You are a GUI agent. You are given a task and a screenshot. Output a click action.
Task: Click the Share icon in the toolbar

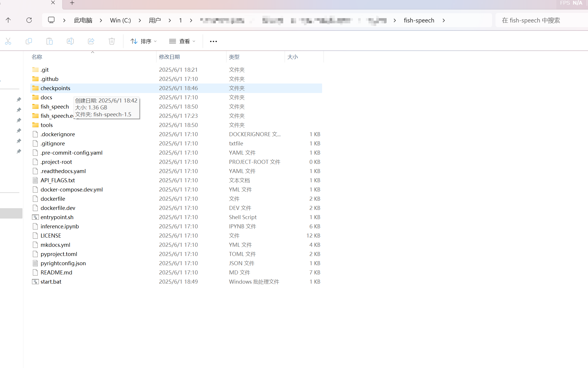coord(91,41)
